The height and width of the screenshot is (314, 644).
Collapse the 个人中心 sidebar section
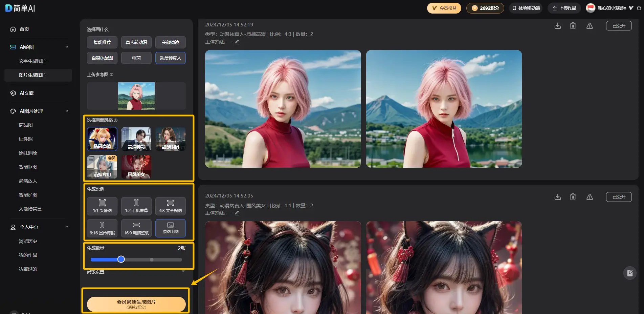[x=67, y=227]
